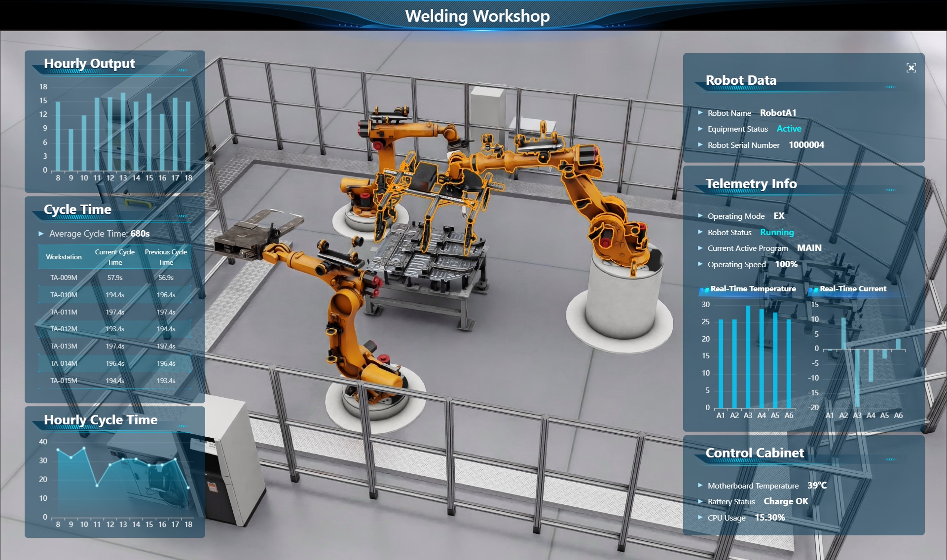Click arrow bullet beside CPU Usage

(x=700, y=518)
